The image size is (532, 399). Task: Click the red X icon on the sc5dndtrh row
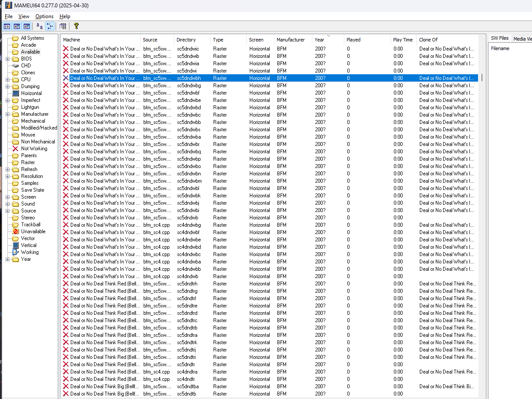(66, 284)
